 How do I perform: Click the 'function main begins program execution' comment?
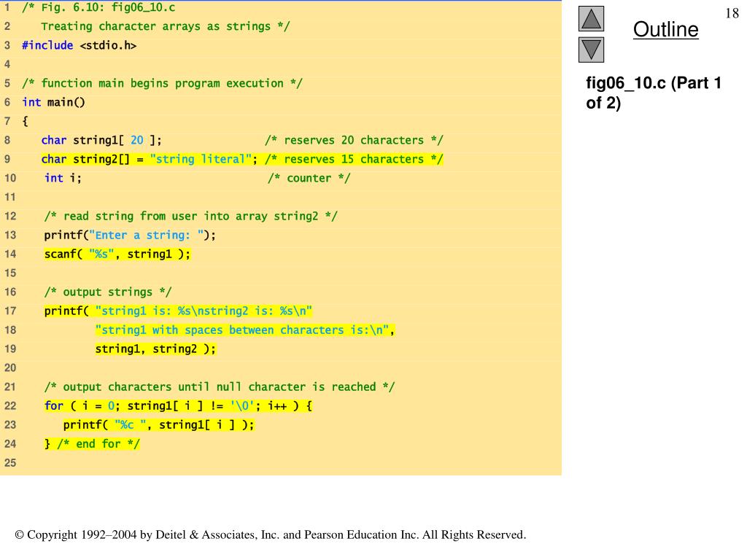(162, 83)
